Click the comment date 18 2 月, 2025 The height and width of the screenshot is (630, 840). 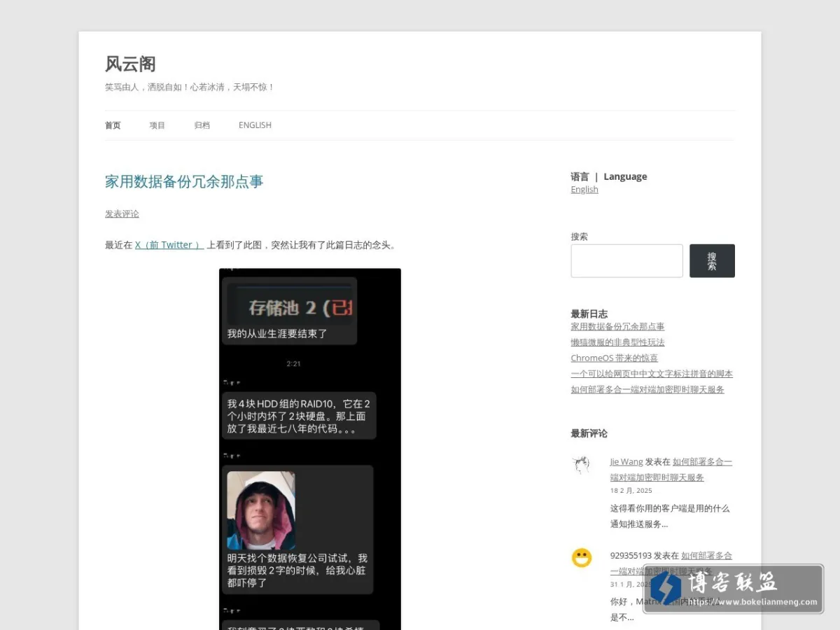click(x=631, y=491)
